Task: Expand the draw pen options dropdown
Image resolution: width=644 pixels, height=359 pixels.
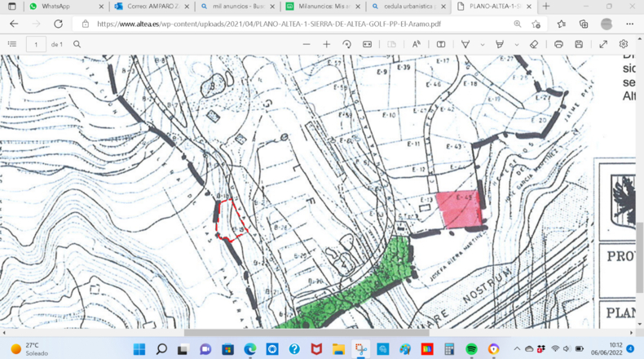Action: (482, 44)
